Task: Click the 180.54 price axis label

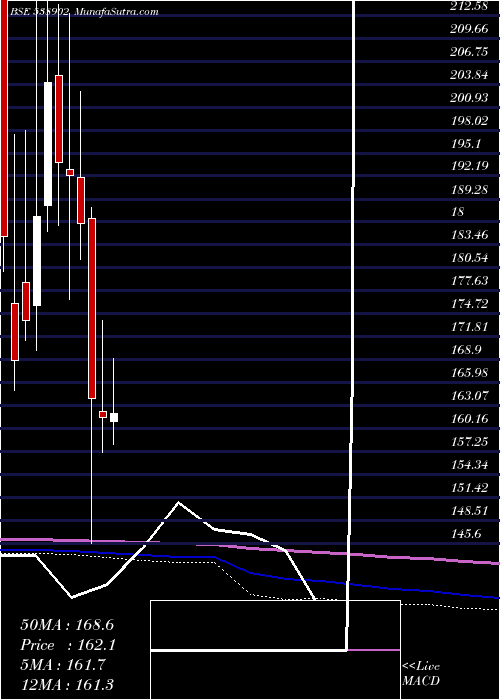Action: (471, 258)
